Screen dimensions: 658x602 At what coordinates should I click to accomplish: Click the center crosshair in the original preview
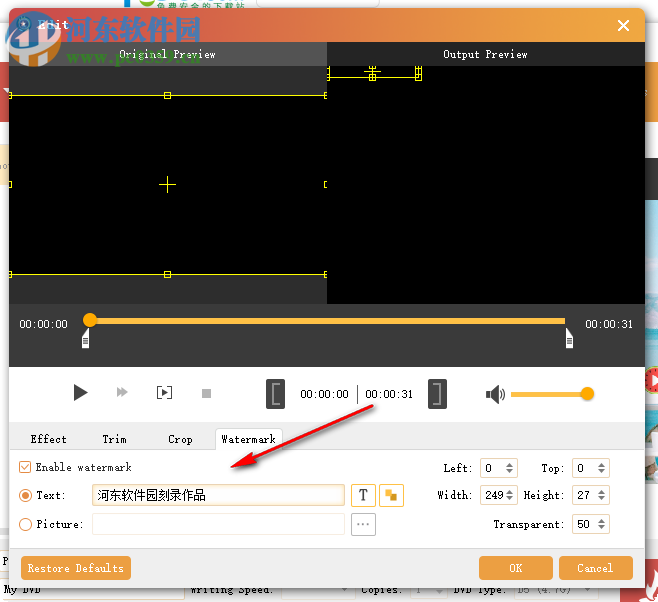point(167,185)
